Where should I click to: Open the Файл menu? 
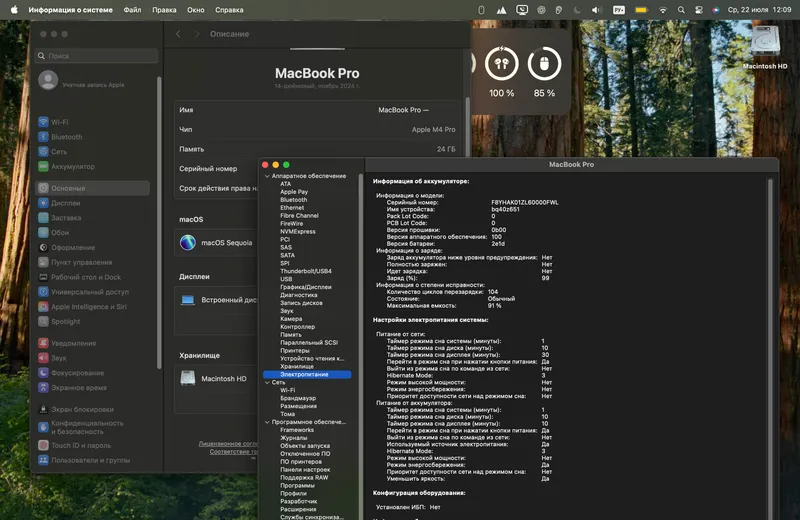click(x=132, y=10)
